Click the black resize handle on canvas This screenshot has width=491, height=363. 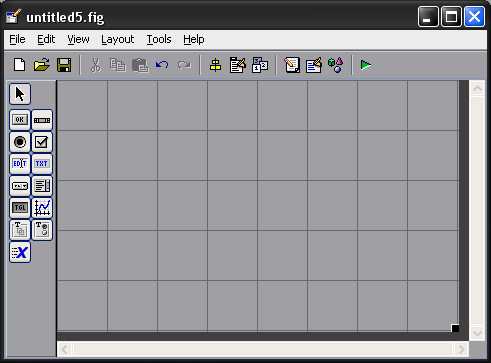tap(455, 328)
